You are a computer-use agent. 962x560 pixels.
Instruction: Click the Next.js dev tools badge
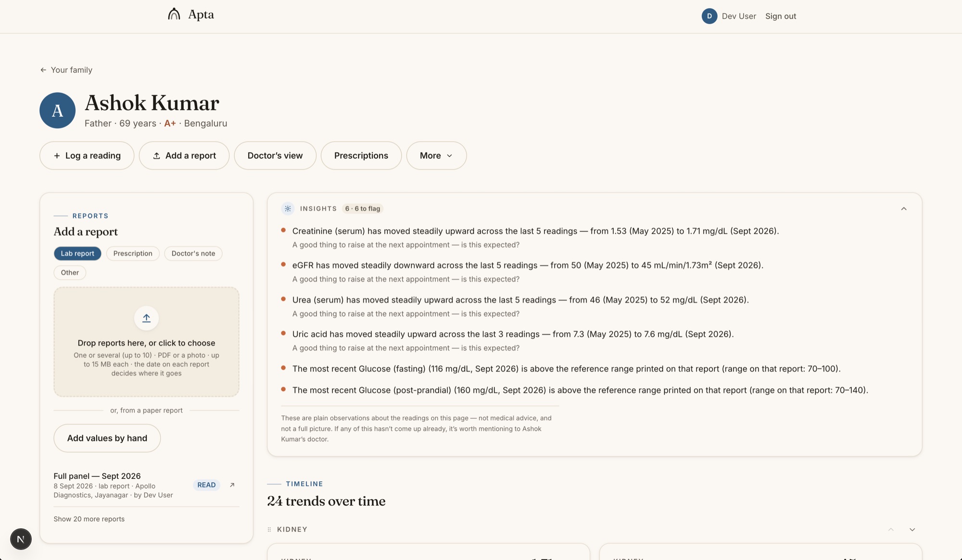(x=21, y=539)
